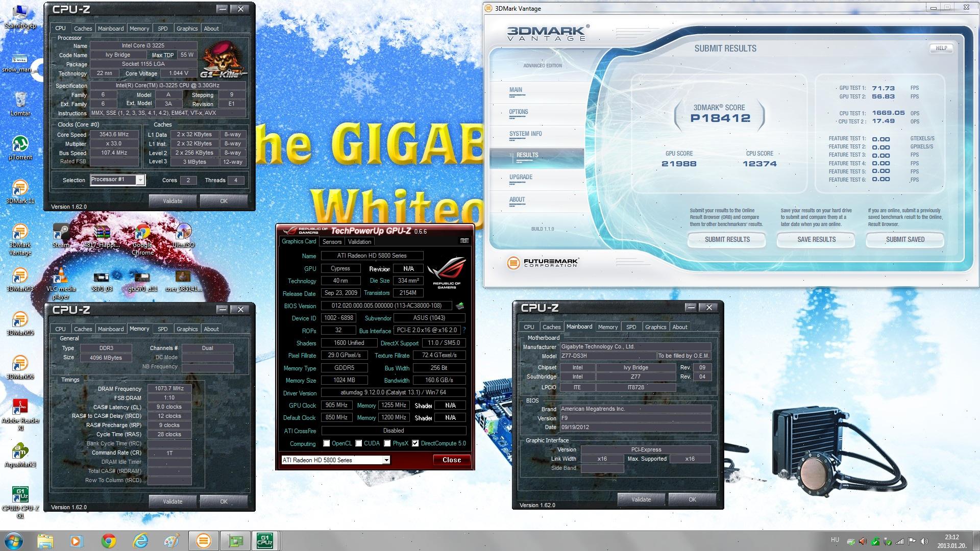Click the taskbar clock showing 23:12

pyautogui.click(x=951, y=541)
